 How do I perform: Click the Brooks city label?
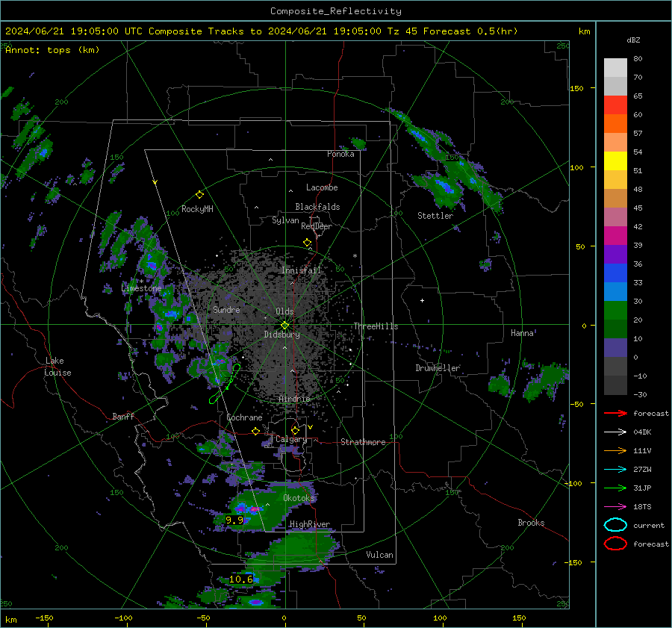pyautogui.click(x=531, y=523)
